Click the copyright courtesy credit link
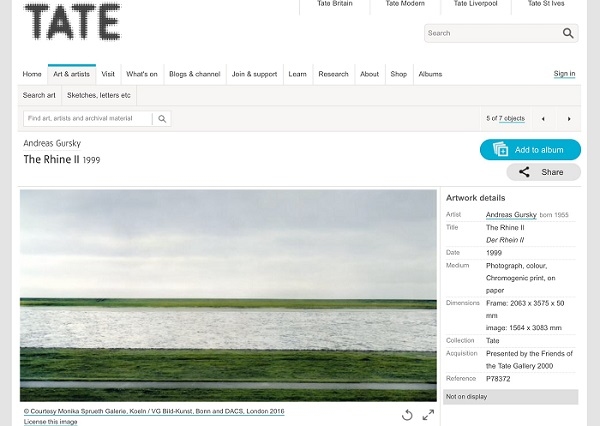This screenshot has height=426, width=600. pyautogui.click(x=154, y=411)
